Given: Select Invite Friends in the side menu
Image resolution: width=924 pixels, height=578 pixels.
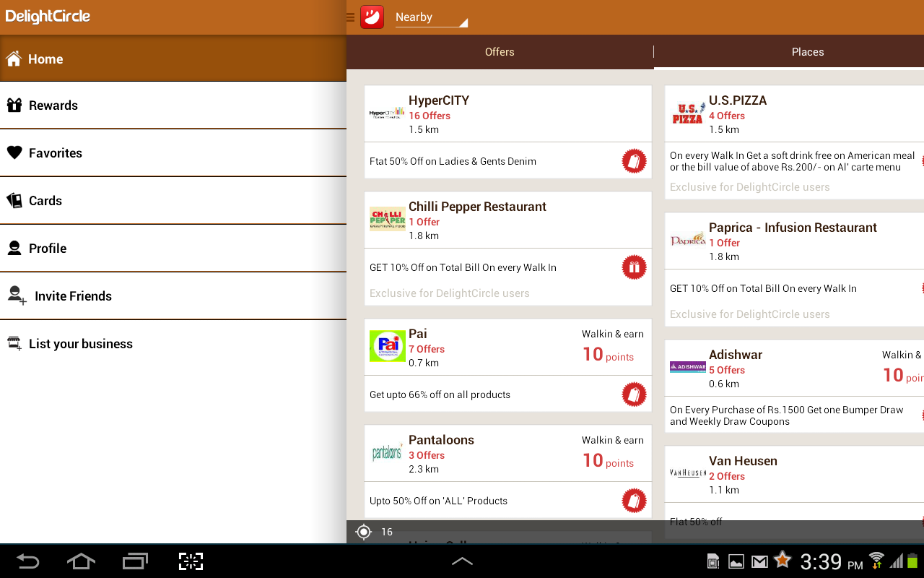Looking at the screenshot, I should pos(173,296).
